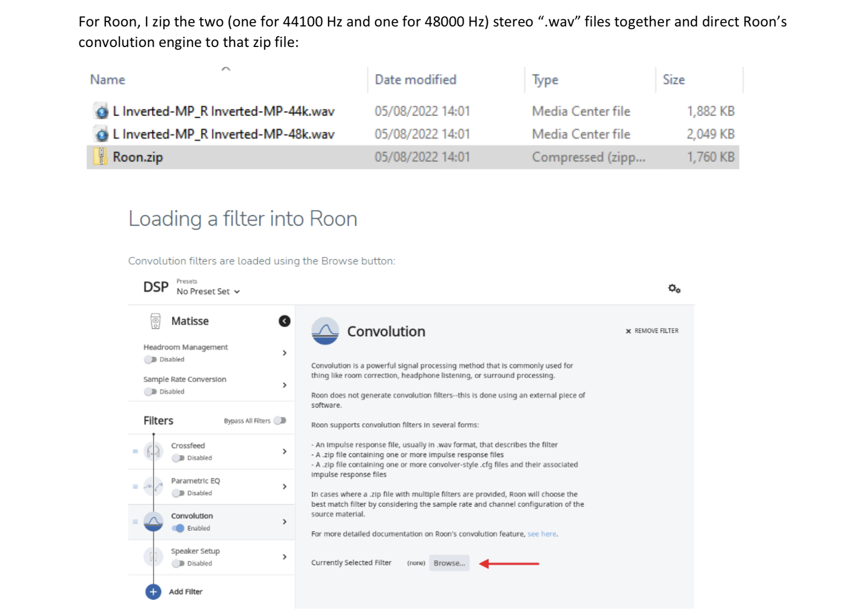Sort by Date modified column header
The height and width of the screenshot is (616, 861).
(415, 80)
